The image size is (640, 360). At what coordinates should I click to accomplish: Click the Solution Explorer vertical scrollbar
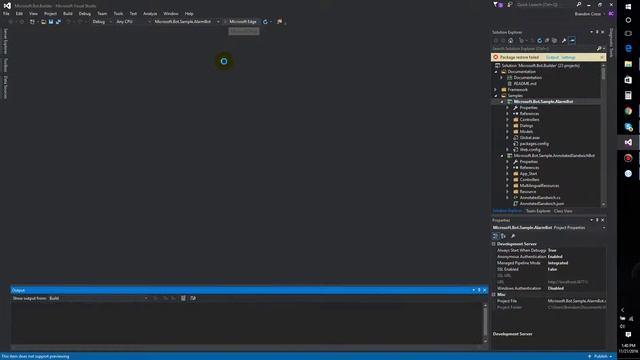(603, 135)
